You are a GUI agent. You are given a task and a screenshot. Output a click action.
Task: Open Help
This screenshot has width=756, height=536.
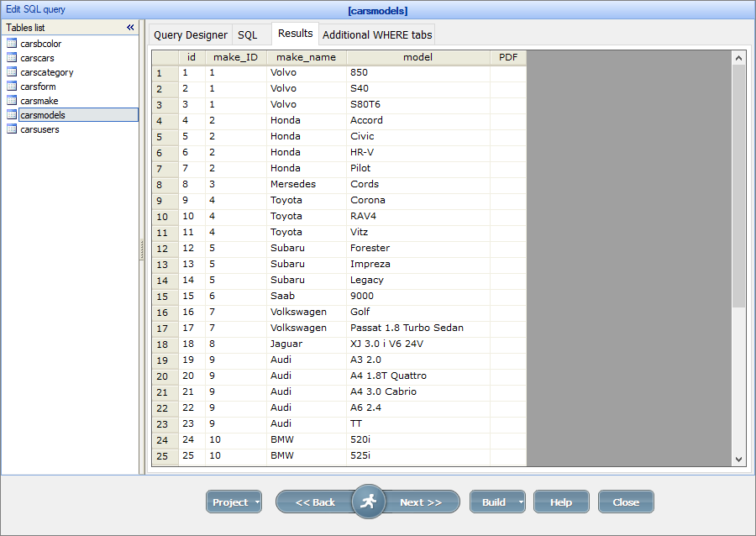561,501
